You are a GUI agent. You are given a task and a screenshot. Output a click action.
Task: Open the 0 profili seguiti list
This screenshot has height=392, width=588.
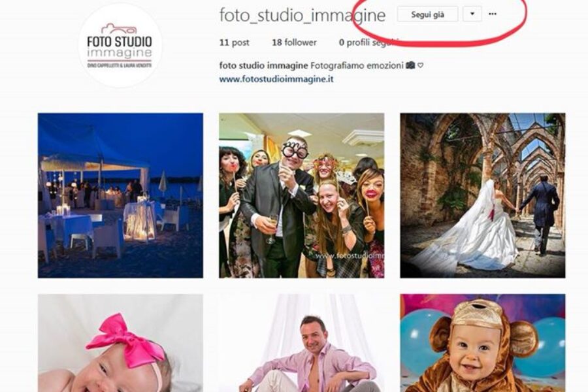point(368,42)
